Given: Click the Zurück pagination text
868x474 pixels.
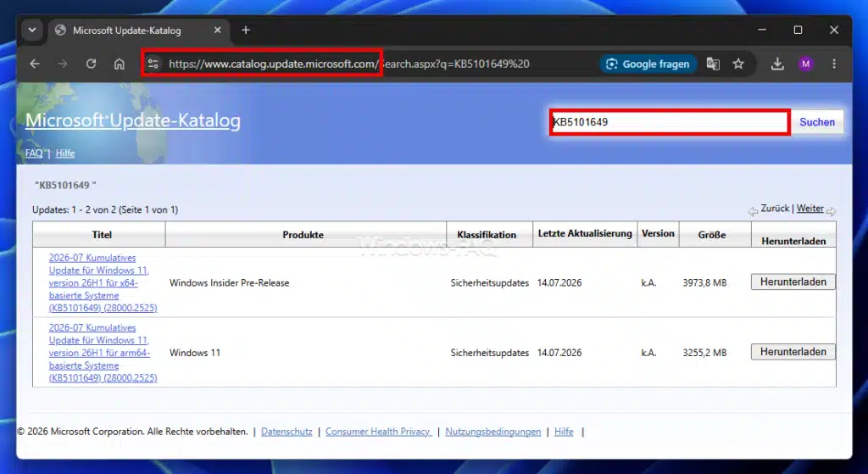Looking at the screenshot, I should pyautogui.click(x=775, y=209).
